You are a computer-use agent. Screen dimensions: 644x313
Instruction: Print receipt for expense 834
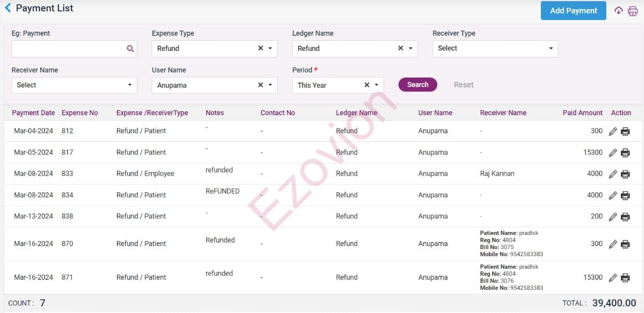coord(625,196)
